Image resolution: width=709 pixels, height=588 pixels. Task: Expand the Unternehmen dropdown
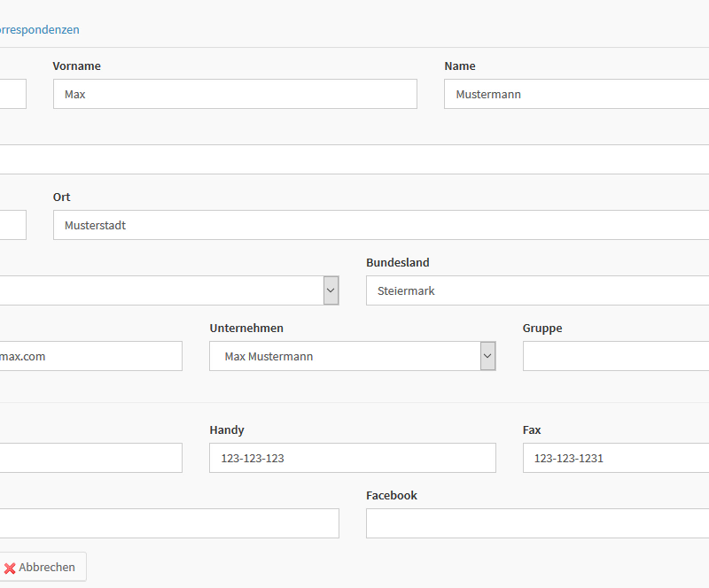pos(487,356)
